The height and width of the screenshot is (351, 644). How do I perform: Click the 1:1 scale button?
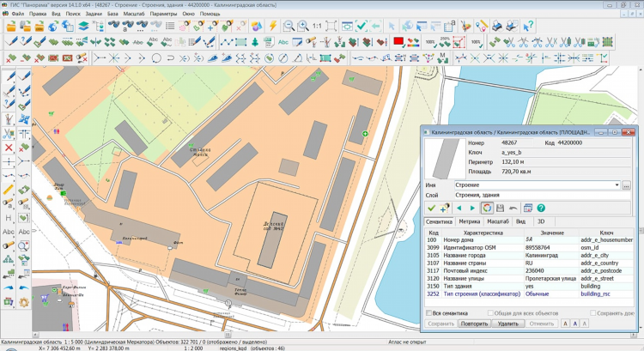[317, 27]
